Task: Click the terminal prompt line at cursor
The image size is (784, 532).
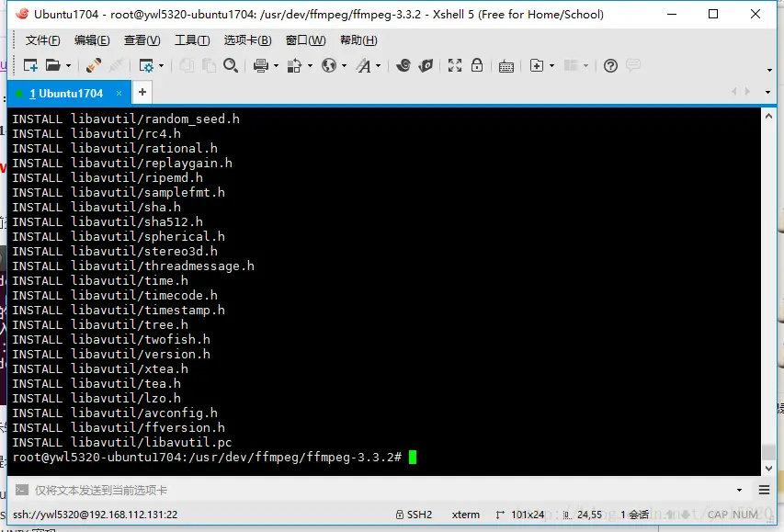Action: tap(214, 457)
